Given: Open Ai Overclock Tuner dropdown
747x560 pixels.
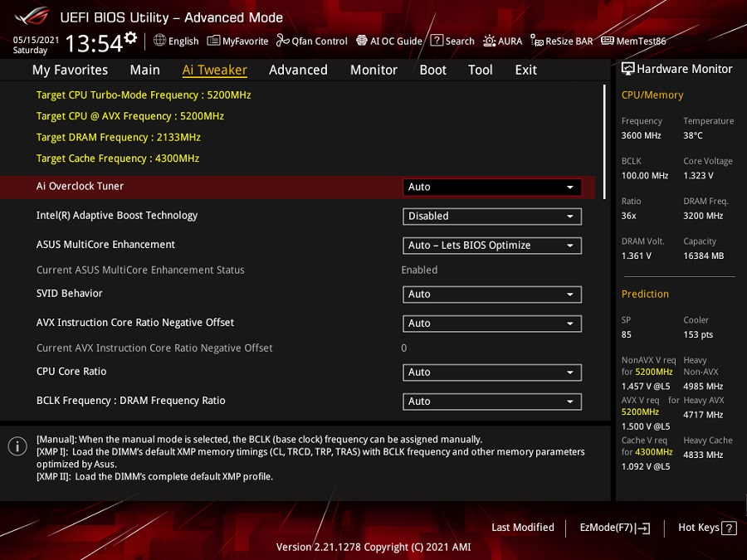Looking at the screenshot, I should coord(491,187).
